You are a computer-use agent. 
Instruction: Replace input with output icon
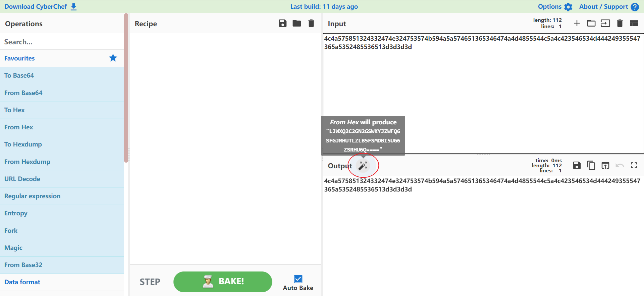(x=605, y=165)
